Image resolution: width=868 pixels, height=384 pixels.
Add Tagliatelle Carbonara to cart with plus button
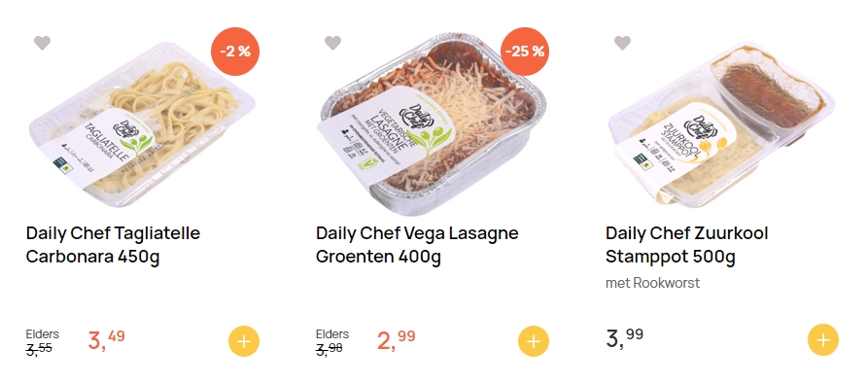[x=244, y=341]
